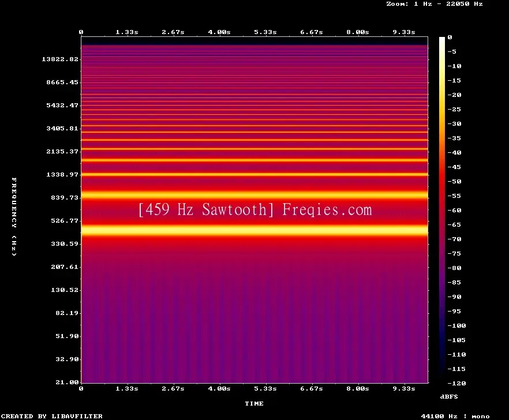Click the -80 value on the dBFS scale
Image resolution: width=509 pixels, height=420 pixels.
[454, 268]
